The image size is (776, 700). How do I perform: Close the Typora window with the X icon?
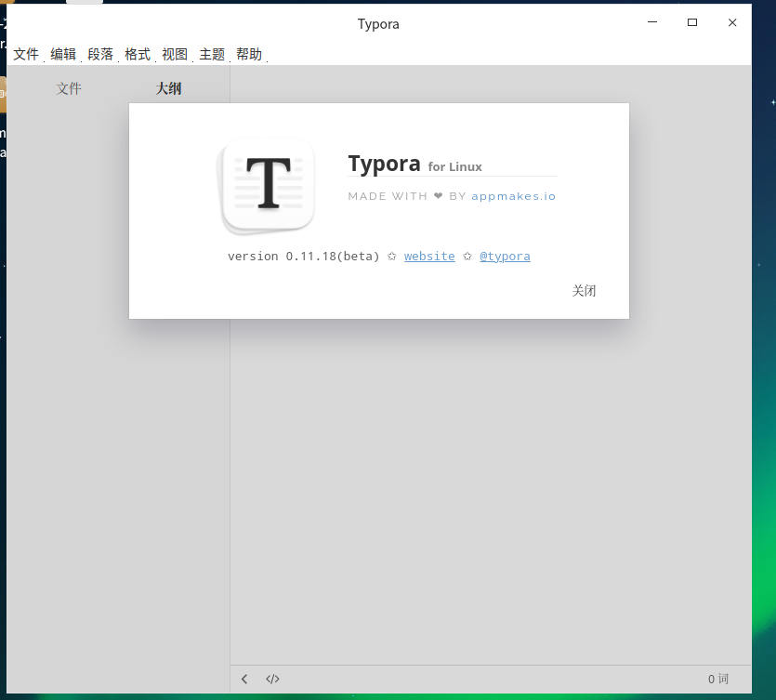(732, 23)
